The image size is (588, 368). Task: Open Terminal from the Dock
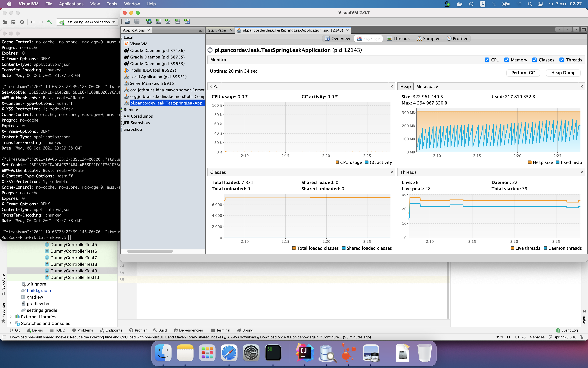click(273, 353)
